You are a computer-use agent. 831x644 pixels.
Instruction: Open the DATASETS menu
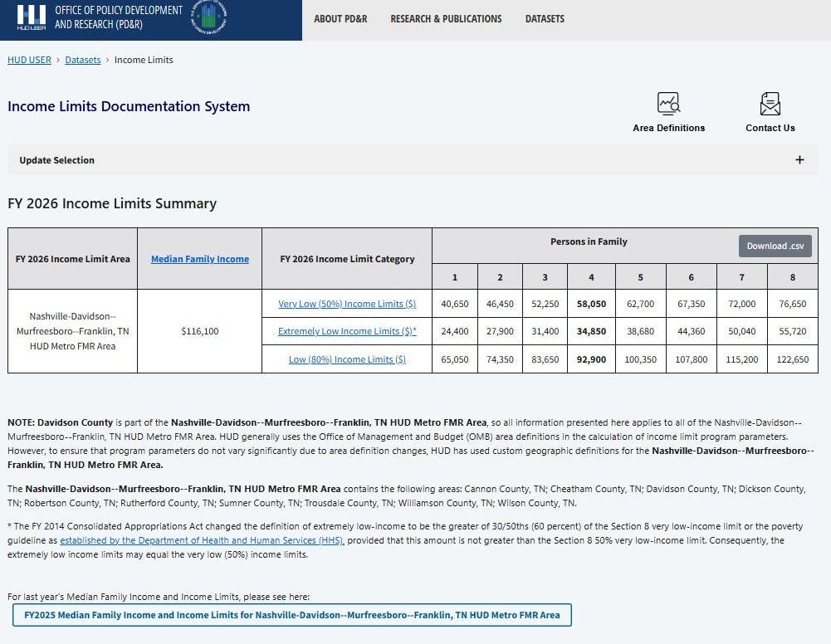(x=545, y=19)
